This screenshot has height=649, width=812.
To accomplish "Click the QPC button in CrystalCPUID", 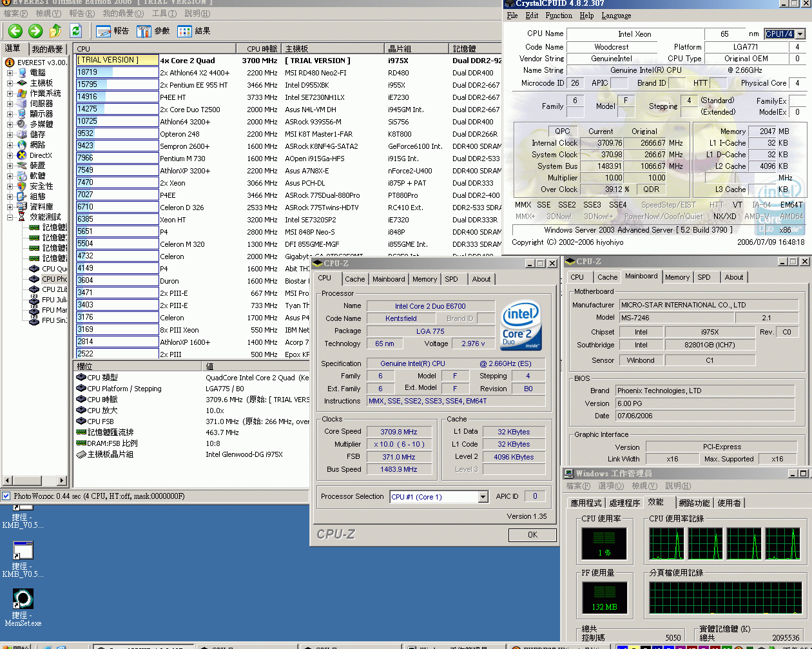I will point(563,131).
